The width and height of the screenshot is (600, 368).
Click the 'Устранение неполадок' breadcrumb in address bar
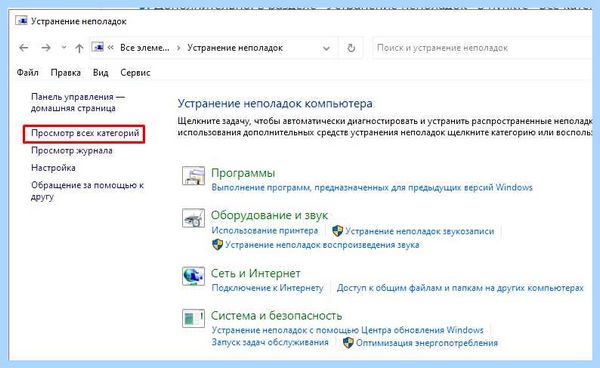235,48
